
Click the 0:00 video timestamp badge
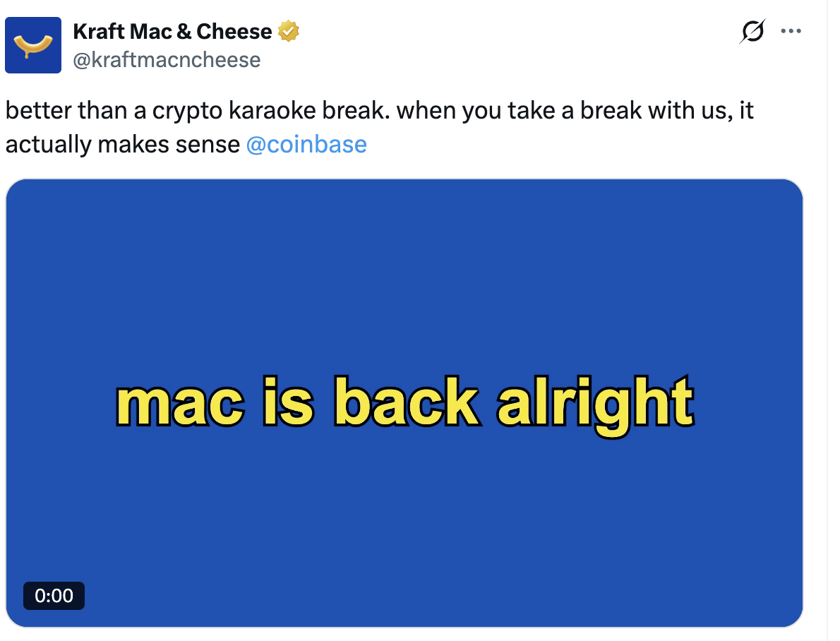(x=54, y=596)
